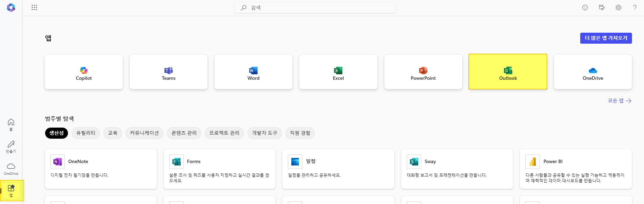This screenshot has height=204, width=644.
Task: Select the 생산성 category chip
Action: click(x=57, y=133)
